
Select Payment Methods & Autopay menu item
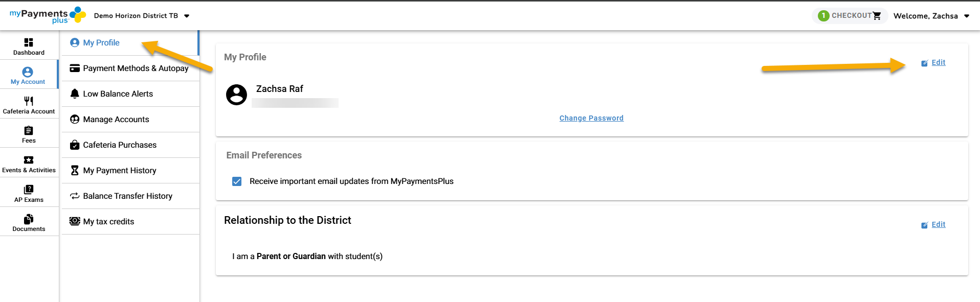[136, 68]
